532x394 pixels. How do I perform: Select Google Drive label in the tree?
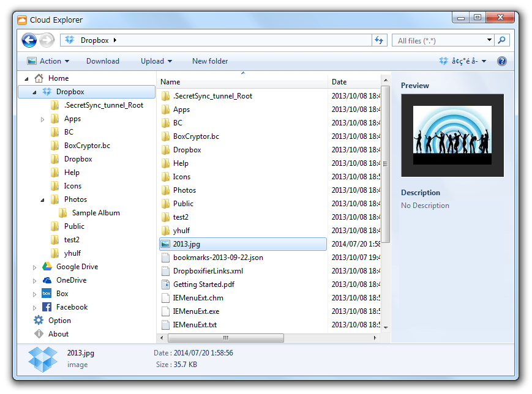pyautogui.click(x=77, y=267)
